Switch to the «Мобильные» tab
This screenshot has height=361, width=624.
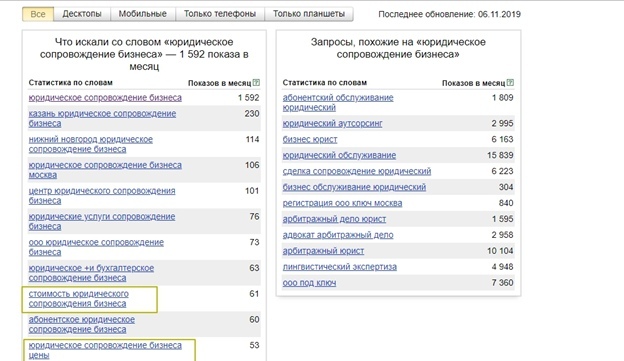(x=142, y=14)
